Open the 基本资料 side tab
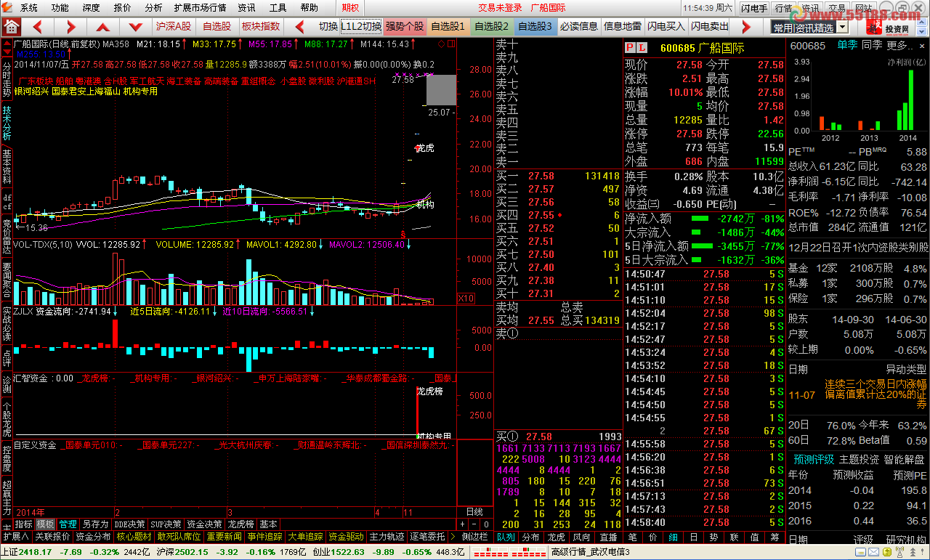The image size is (930, 560). coord(7,166)
